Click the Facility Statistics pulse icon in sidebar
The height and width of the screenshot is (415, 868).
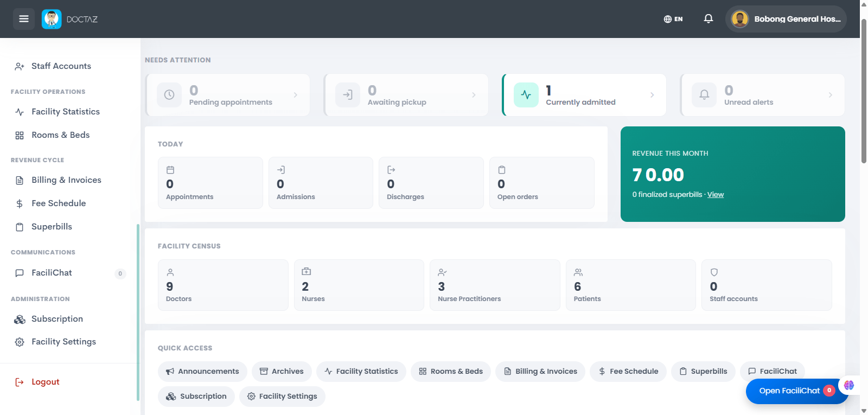pyautogui.click(x=20, y=112)
